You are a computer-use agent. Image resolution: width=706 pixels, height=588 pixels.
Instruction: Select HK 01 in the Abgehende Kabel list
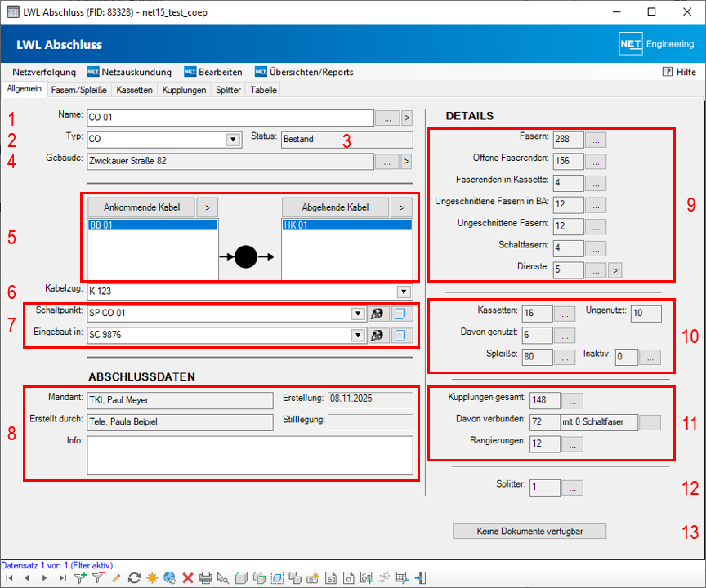pyautogui.click(x=346, y=225)
